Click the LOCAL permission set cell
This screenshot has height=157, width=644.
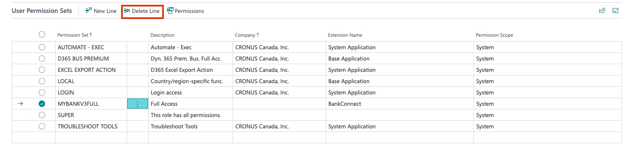click(91, 81)
